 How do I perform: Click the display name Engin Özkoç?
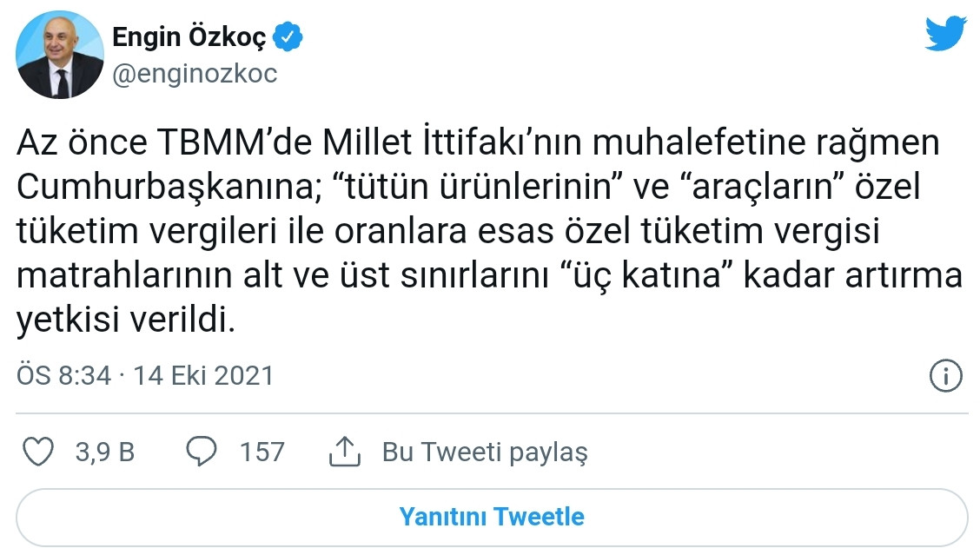click(x=189, y=37)
